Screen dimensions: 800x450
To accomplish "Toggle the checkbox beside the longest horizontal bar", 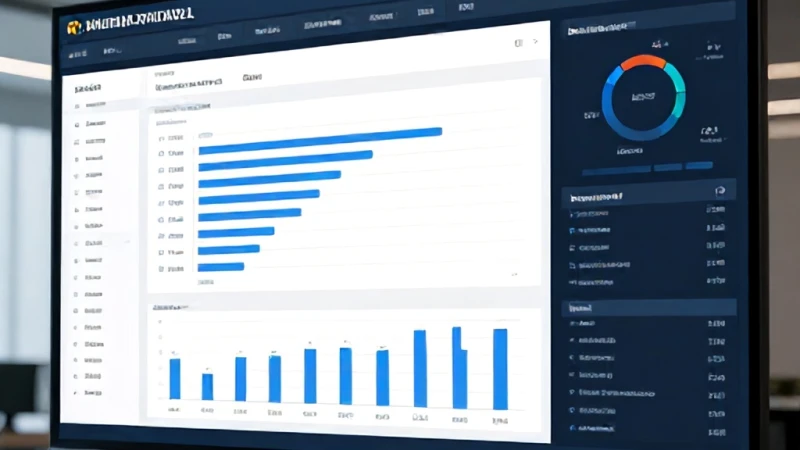I will [x=161, y=138].
